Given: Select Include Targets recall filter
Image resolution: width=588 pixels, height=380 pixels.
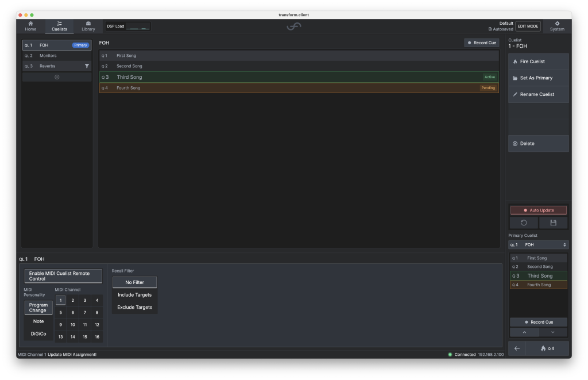Looking at the screenshot, I should point(134,295).
